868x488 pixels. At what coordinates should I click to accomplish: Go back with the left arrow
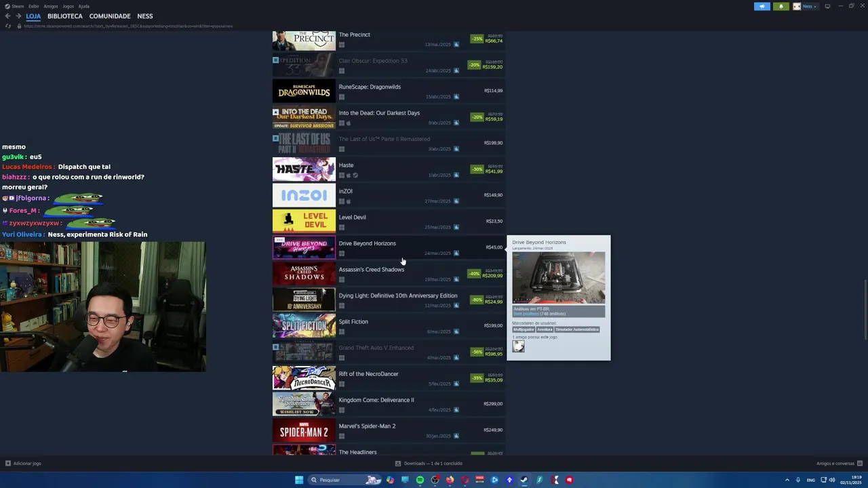(x=7, y=16)
